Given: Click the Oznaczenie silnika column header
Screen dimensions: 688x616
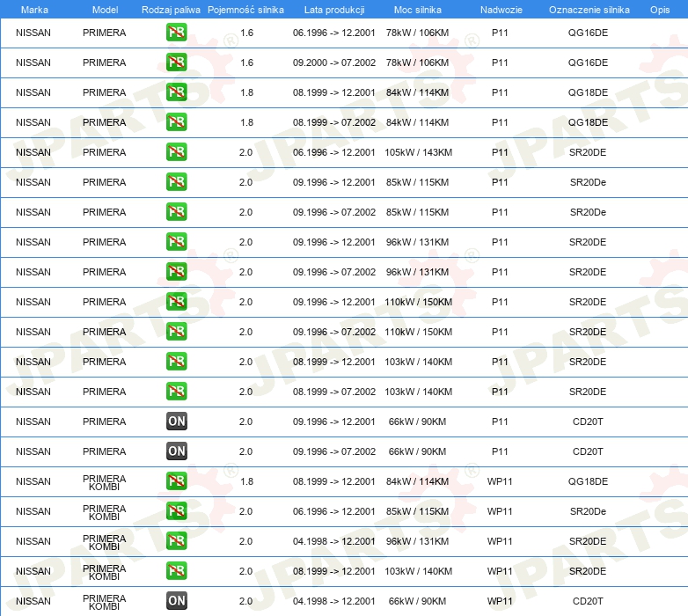Looking at the screenshot, I should tap(589, 10).
